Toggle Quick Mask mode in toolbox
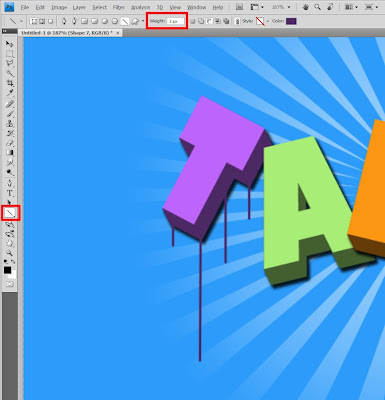The image size is (385, 400). coord(10,284)
